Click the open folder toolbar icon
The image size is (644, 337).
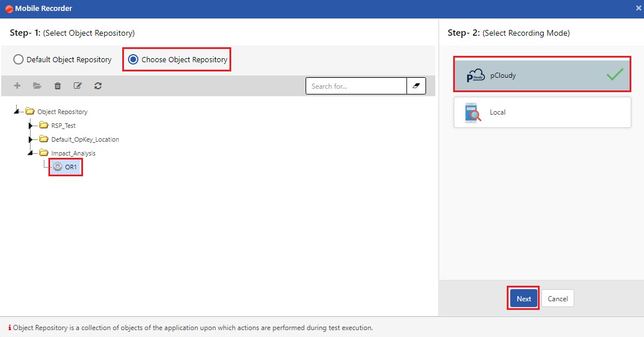37,86
